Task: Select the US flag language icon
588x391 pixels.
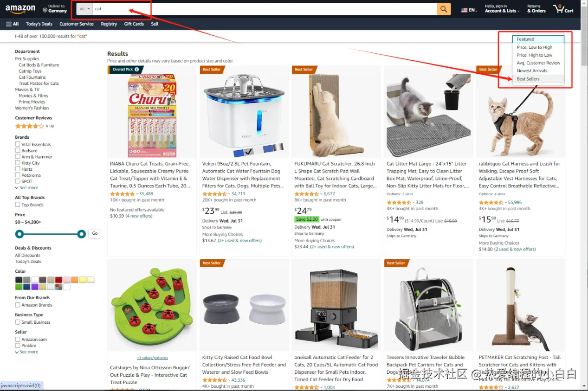Action: pyautogui.click(x=465, y=10)
